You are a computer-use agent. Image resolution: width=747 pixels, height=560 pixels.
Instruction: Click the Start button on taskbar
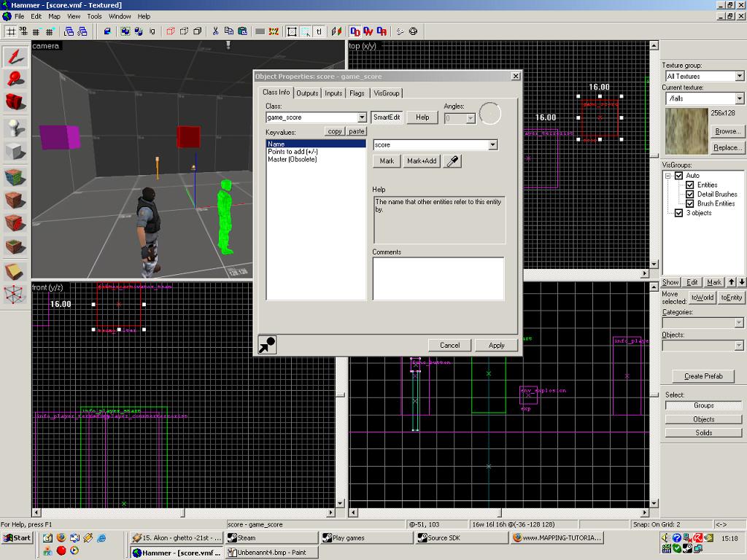pyautogui.click(x=18, y=538)
